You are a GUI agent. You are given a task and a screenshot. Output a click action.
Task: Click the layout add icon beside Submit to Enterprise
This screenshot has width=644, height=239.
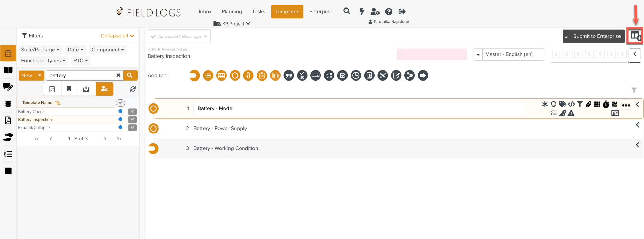point(635,36)
